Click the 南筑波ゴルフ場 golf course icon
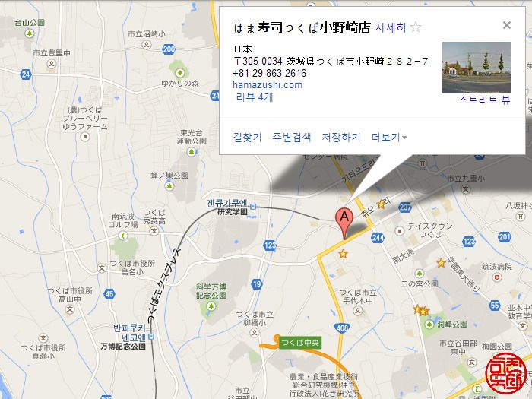The height and width of the screenshot is (399, 532). point(123,236)
